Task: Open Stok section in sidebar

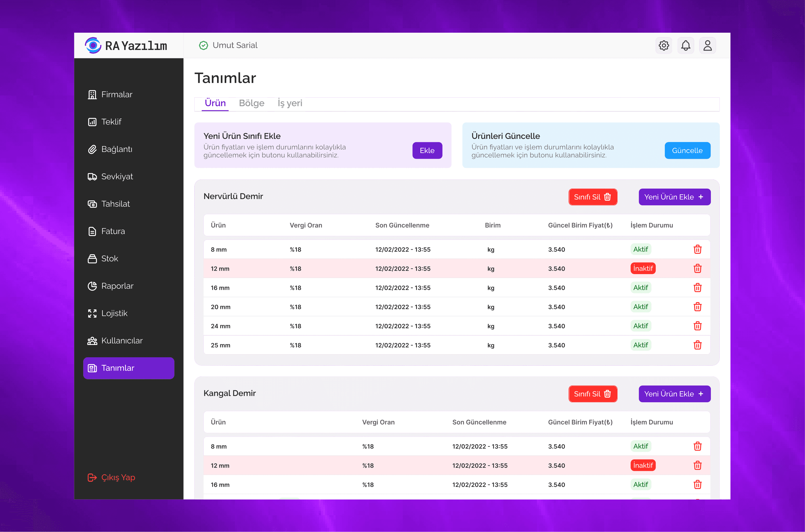Action: (x=109, y=258)
